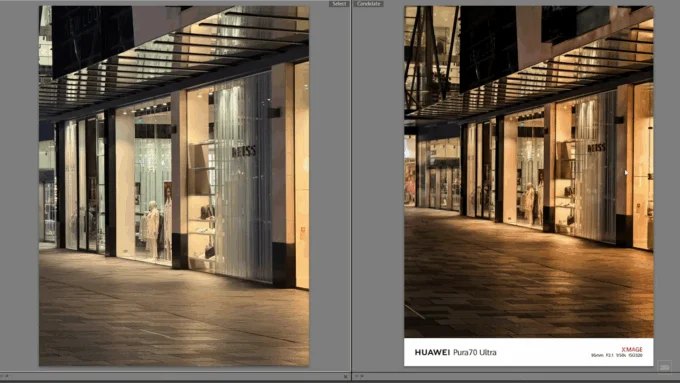Click the white watermark banner under Candidate photo
680x383 pixels.
click(529, 352)
